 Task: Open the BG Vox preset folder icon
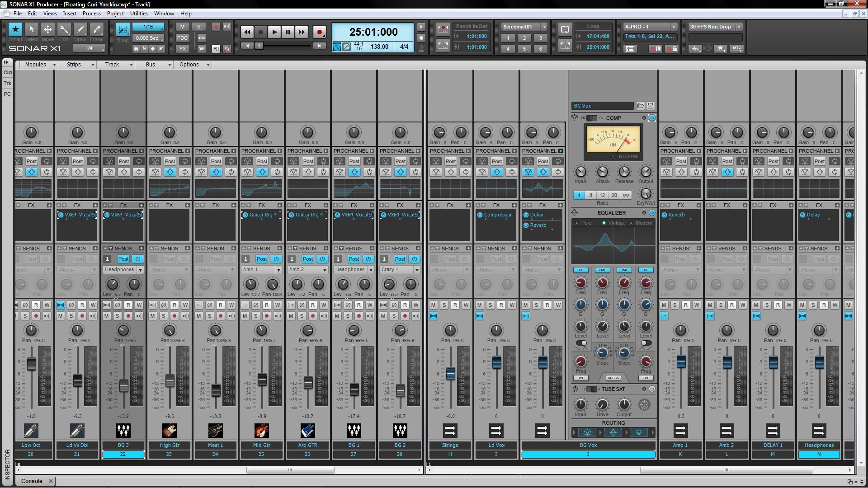pyautogui.click(x=641, y=106)
